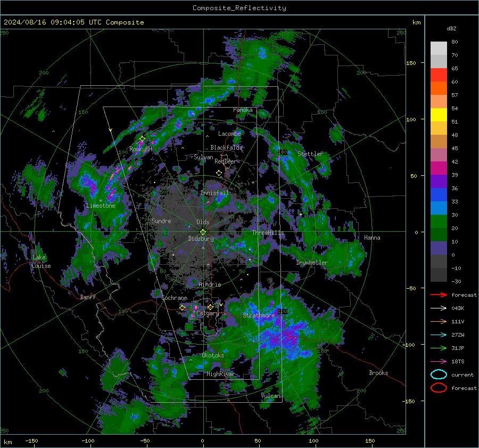Pick the light gray 70-80 dBZ swatch
The height and width of the screenshot is (448, 479).
point(439,48)
